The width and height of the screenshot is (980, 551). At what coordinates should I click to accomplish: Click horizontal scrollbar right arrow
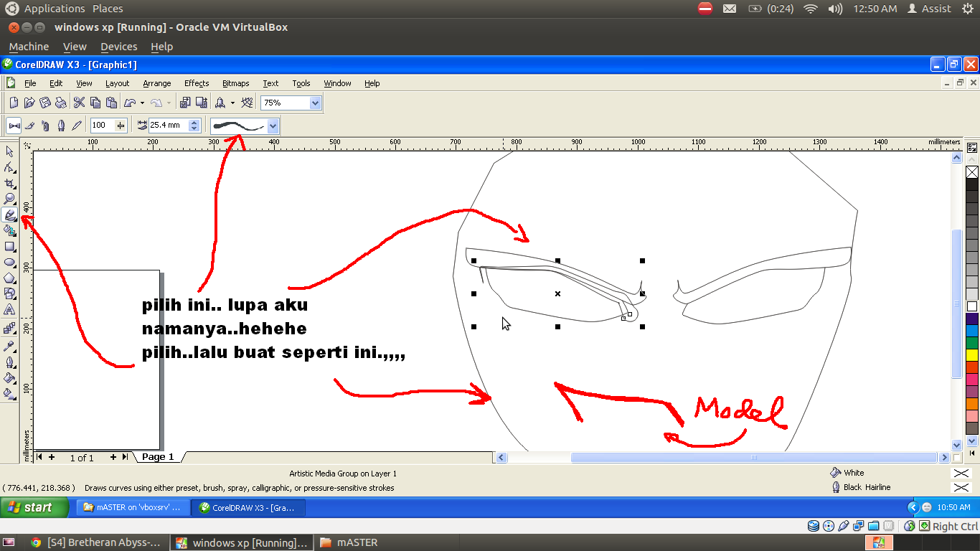point(944,457)
